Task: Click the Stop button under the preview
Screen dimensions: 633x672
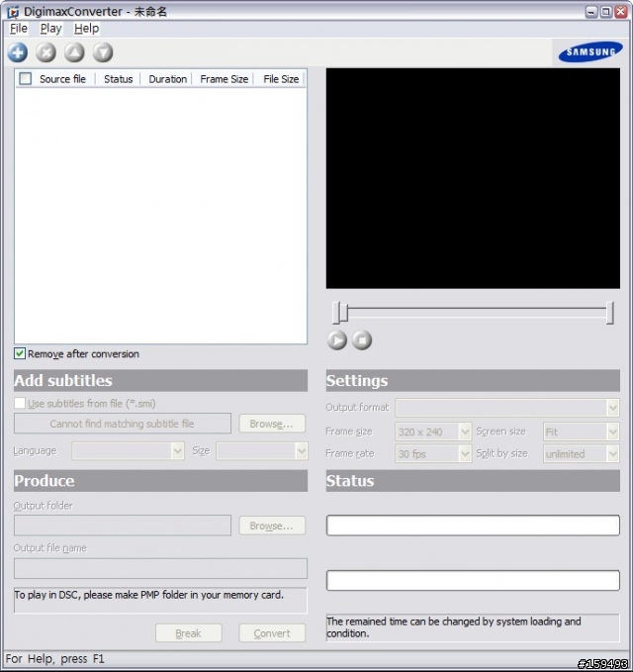Action: point(362,340)
